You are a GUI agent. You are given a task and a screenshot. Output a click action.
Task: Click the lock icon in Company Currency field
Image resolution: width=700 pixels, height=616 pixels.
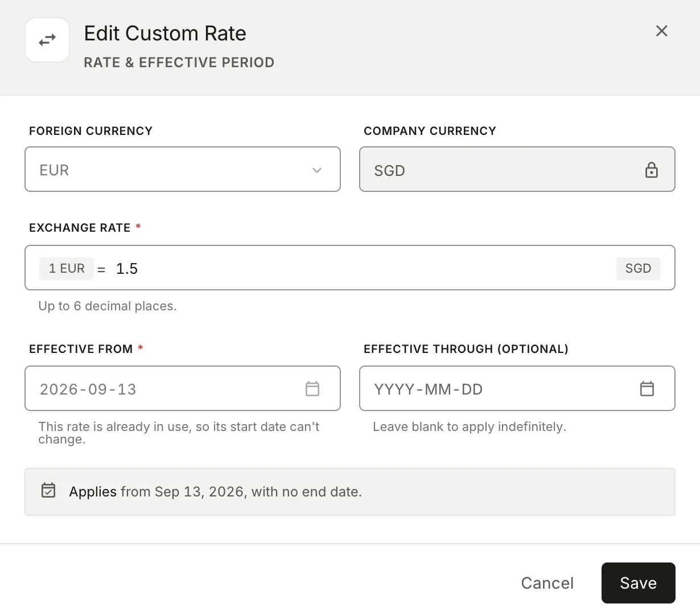click(x=652, y=170)
